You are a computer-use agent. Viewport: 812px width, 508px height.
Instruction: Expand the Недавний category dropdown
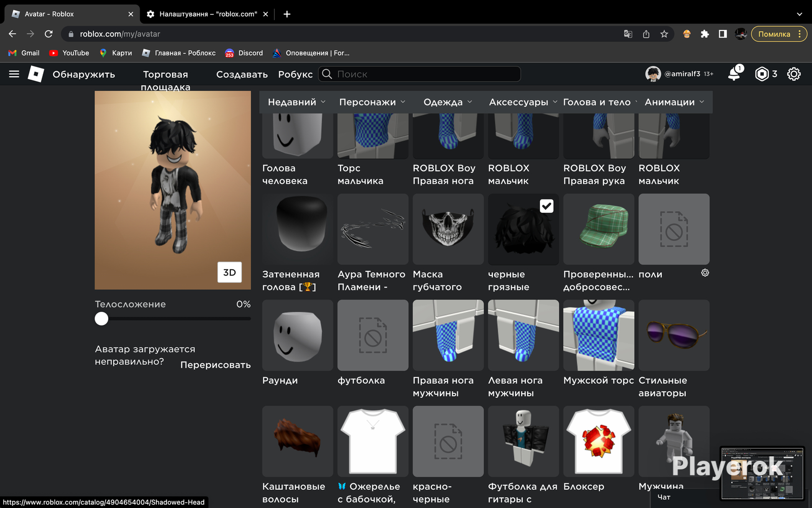click(297, 102)
